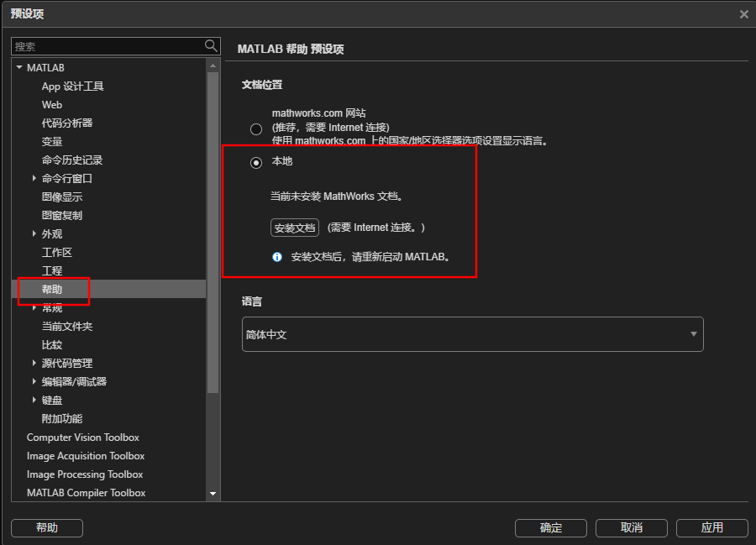Select 键盘 in the tree
The height and width of the screenshot is (545, 756).
coord(52,400)
